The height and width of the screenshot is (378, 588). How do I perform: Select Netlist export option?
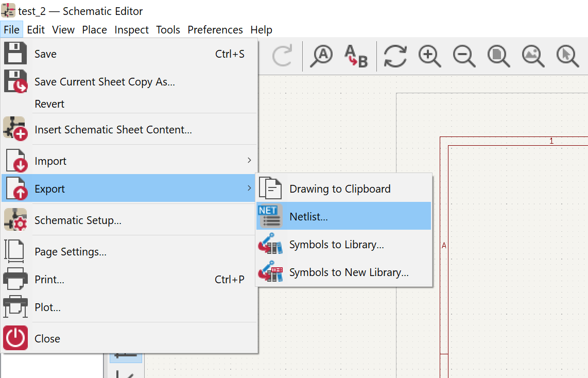tap(344, 216)
